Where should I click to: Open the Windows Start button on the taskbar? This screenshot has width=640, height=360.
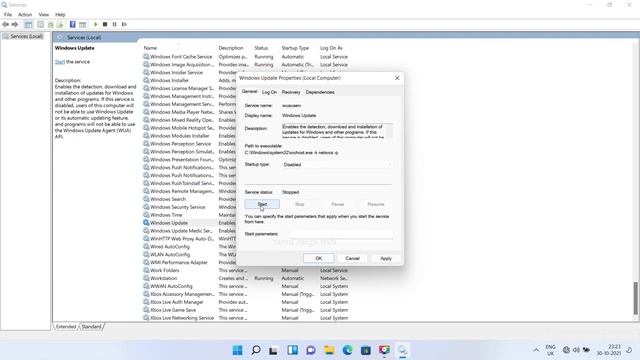pyautogui.click(x=237, y=350)
